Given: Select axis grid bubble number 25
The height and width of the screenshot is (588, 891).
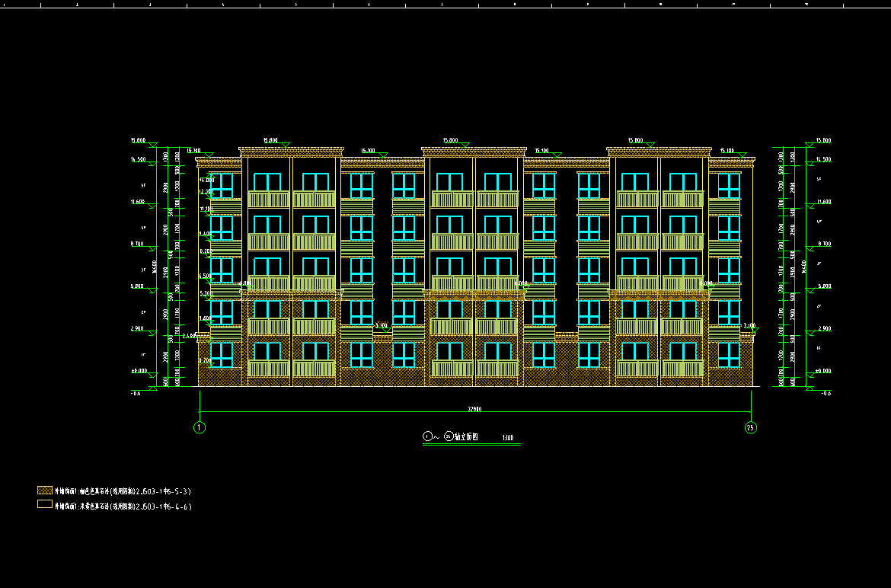Looking at the screenshot, I should [x=751, y=428].
